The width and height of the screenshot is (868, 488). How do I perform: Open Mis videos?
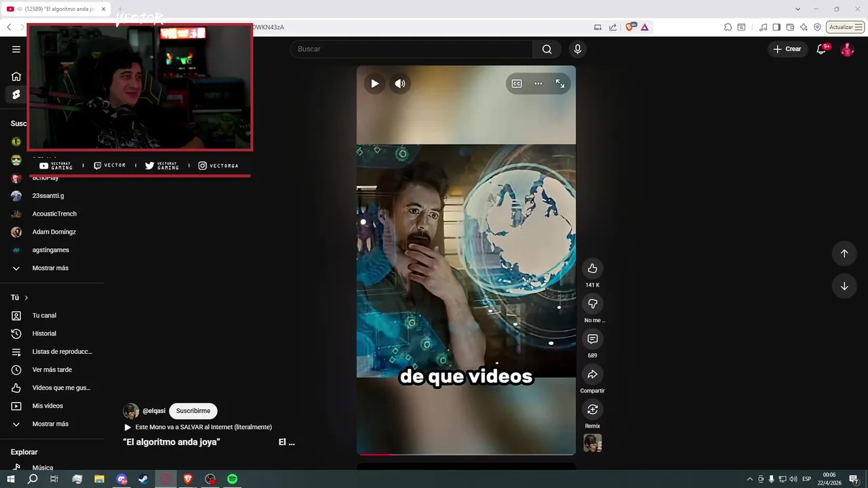(47, 406)
